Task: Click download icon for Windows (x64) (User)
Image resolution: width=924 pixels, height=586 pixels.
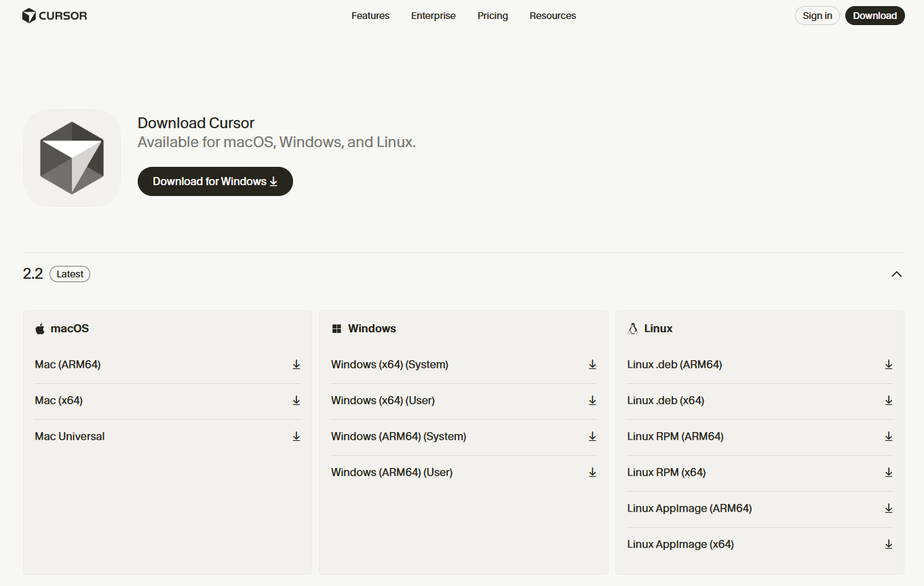Action: point(592,401)
